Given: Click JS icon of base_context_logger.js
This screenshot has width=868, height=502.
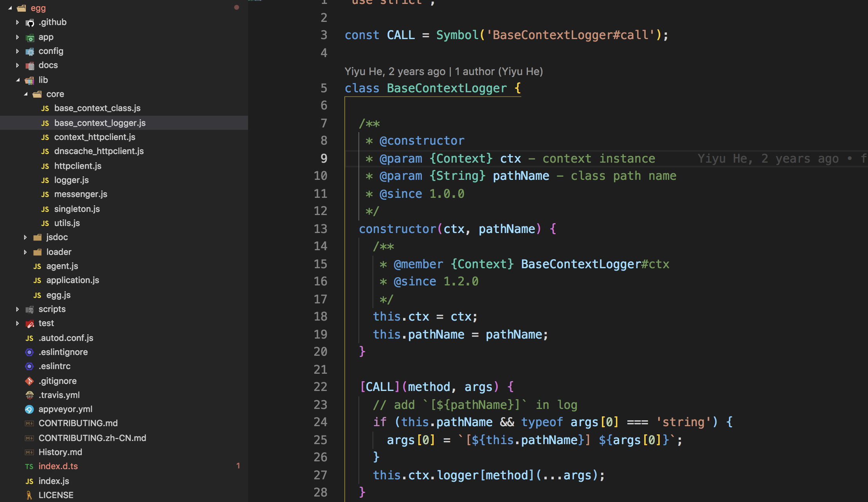Looking at the screenshot, I should point(45,123).
